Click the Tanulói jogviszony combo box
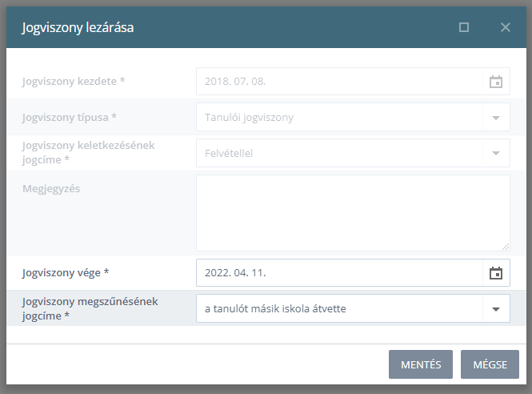 pos(353,117)
